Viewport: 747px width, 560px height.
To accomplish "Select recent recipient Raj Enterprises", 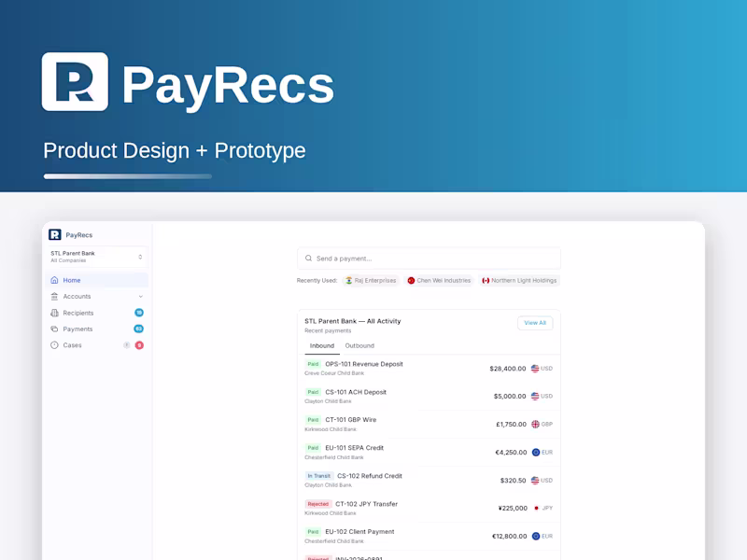I will [x=371, y=281].
